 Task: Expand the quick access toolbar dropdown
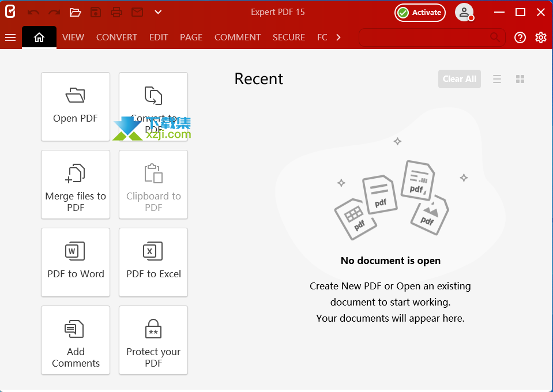158,12
